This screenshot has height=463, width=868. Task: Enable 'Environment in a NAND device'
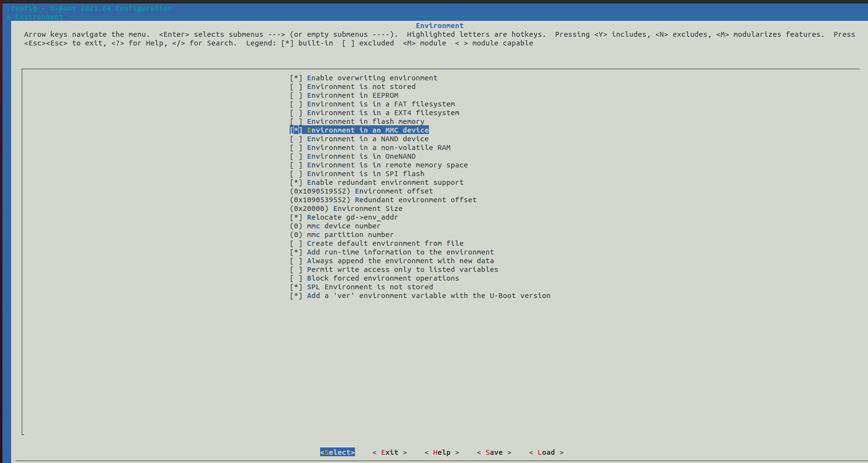point(359,139)
